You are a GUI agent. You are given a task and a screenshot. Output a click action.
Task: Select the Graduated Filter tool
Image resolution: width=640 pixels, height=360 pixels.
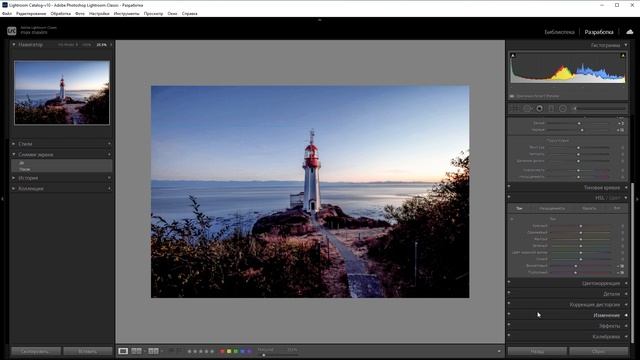click(551, 109)
